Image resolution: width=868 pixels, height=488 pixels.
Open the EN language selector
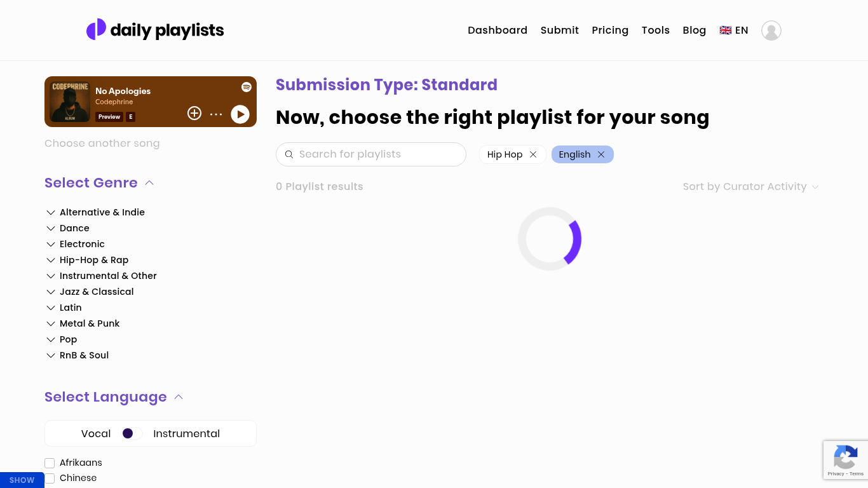click(x=734, y=30)
